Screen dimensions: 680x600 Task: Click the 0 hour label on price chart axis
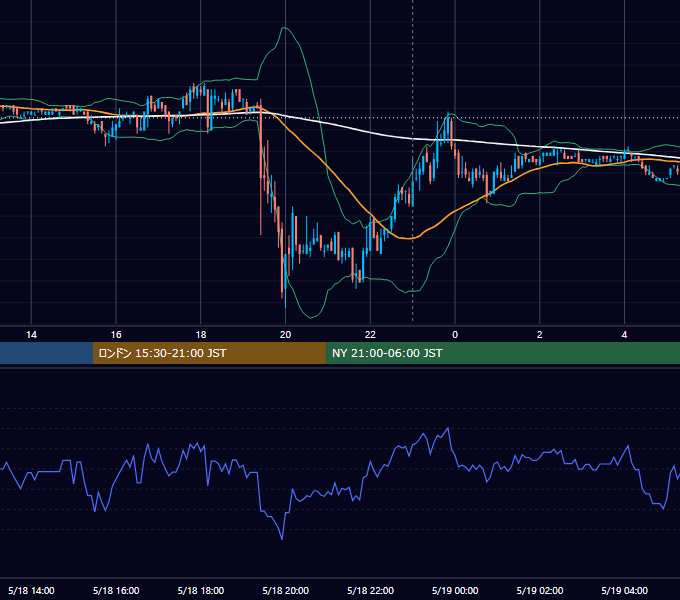[455, 335]
